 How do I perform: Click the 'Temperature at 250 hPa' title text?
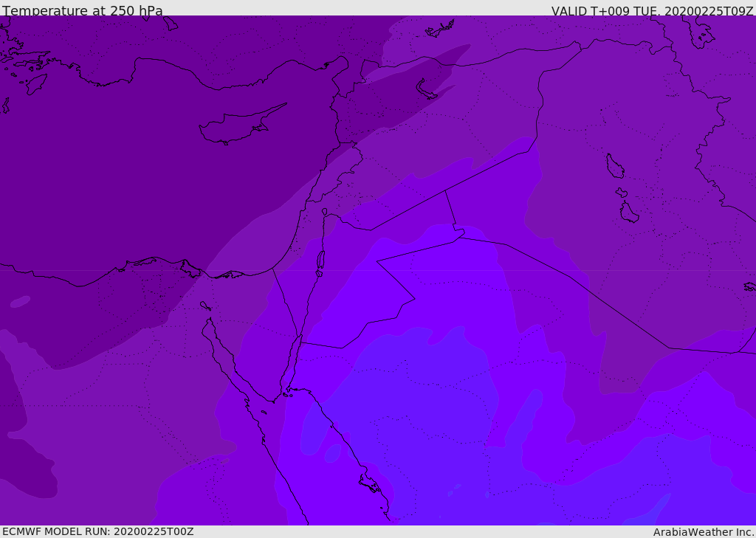click(x=83, y=10)
